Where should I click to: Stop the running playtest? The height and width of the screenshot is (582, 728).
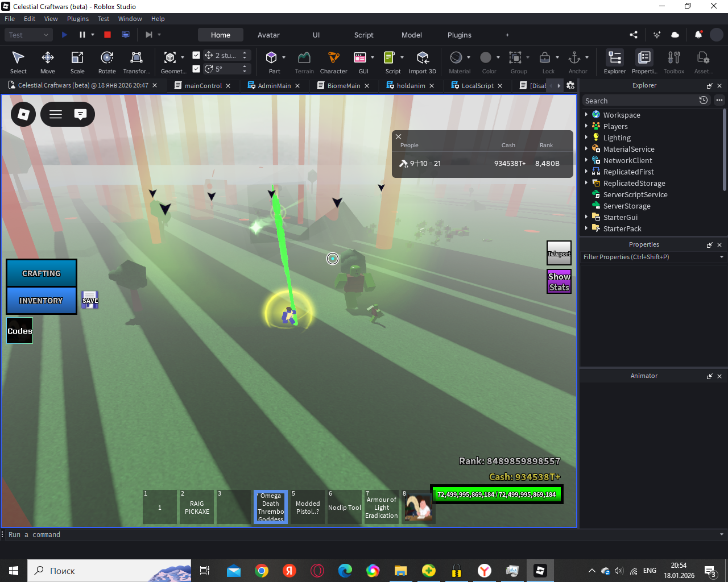[107, 35]
